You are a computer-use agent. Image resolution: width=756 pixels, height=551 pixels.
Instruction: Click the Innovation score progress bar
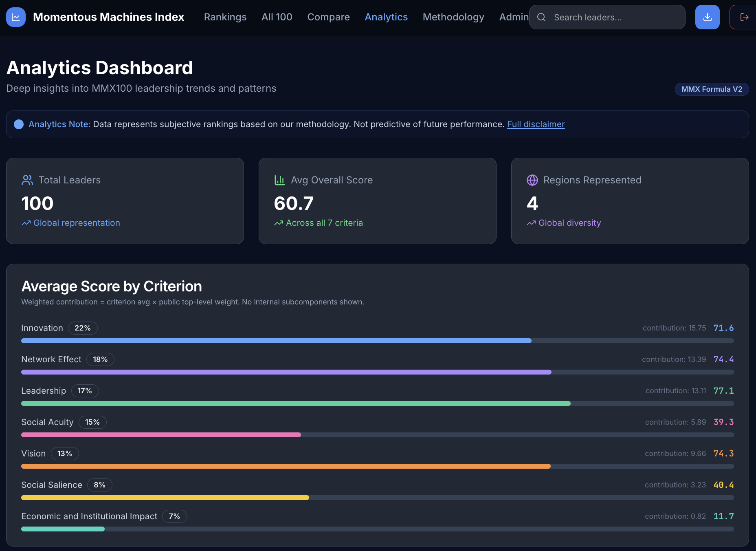tap(377, 341)
